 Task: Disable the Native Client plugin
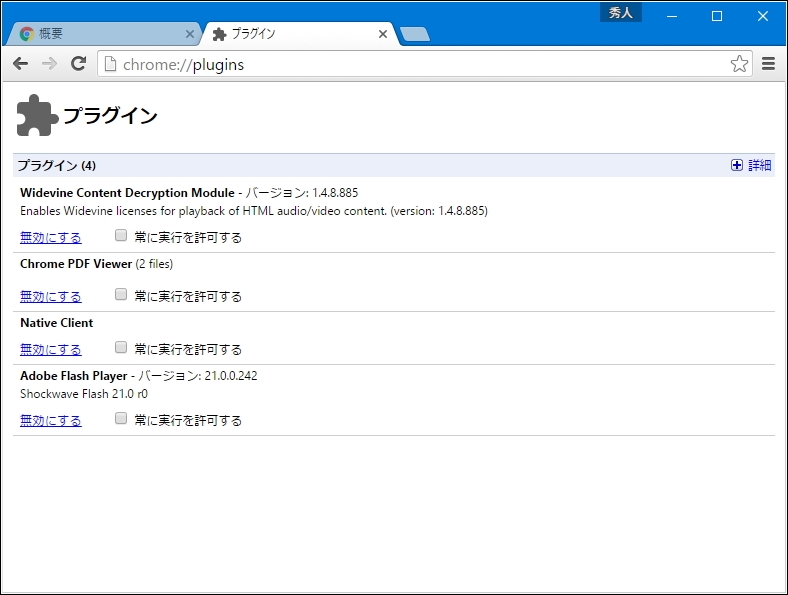click(51, 349)
